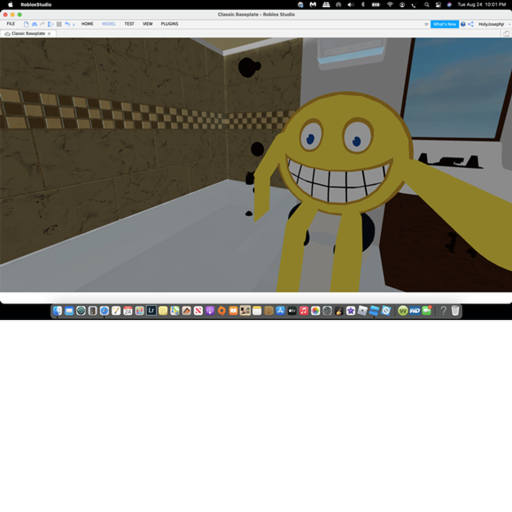
Task: Toggle the viewport panel icon at tab bar right
Action: tap(506, 34)
